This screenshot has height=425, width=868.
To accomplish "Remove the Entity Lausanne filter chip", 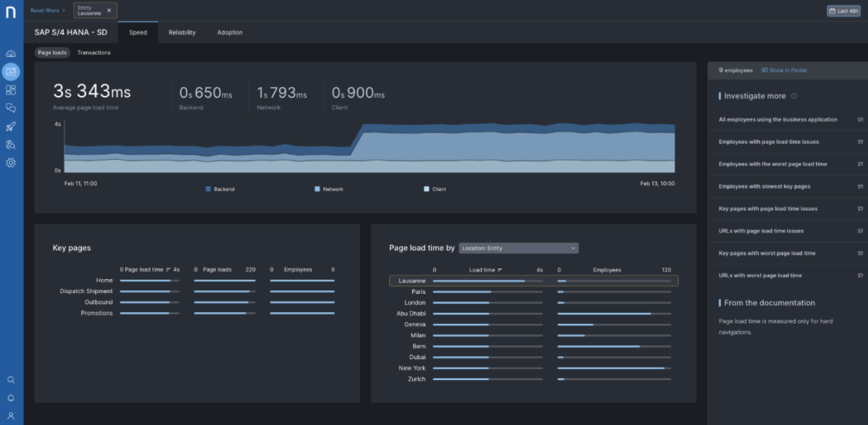I will pos(109,11).
